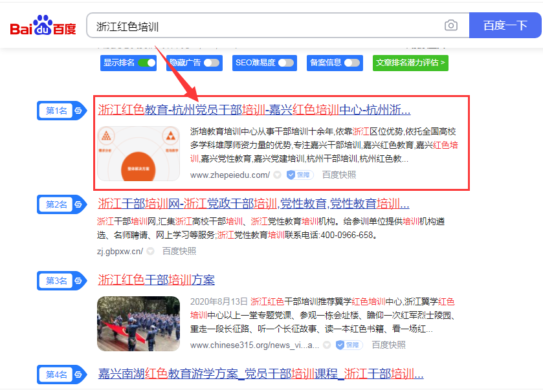Open Baidu logo homepage link
This screenshot has width=543, height=392.
point(43,25)
